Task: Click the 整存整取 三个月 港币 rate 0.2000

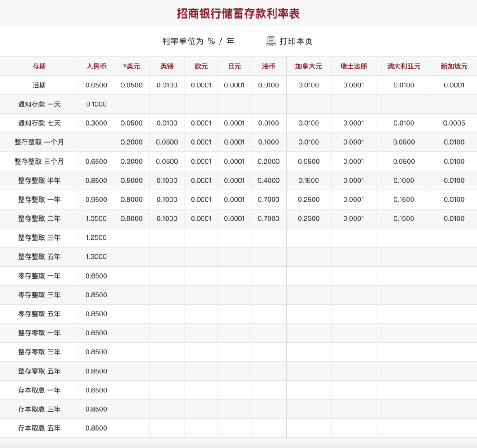Action: click(269, 162)
